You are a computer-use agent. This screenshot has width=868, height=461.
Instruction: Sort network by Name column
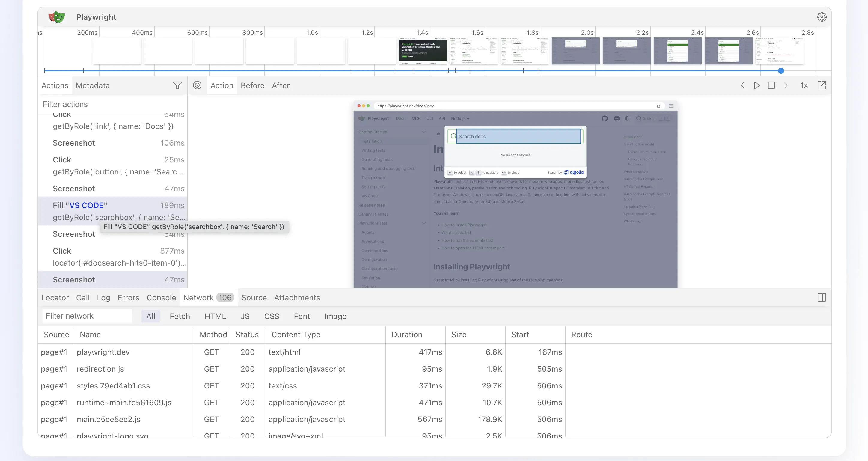pos(134,335)
